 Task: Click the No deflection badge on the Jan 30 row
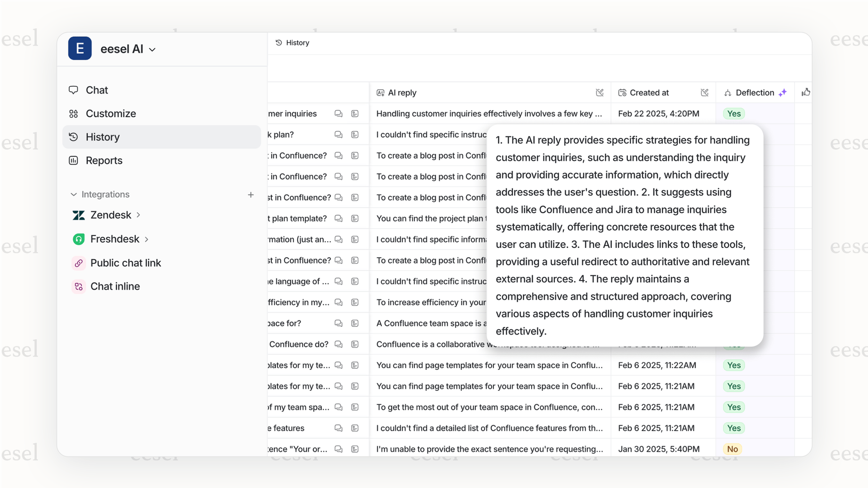point(732,449)
